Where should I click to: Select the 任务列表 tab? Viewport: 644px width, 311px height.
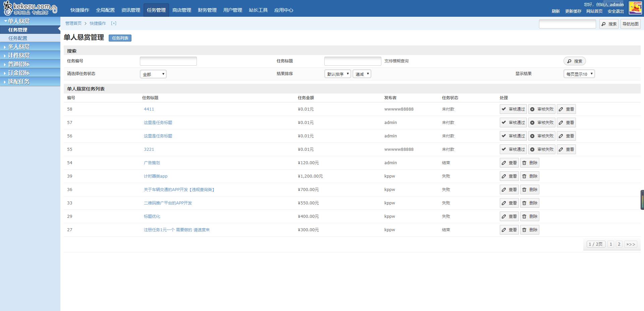(x=120, y=38)
